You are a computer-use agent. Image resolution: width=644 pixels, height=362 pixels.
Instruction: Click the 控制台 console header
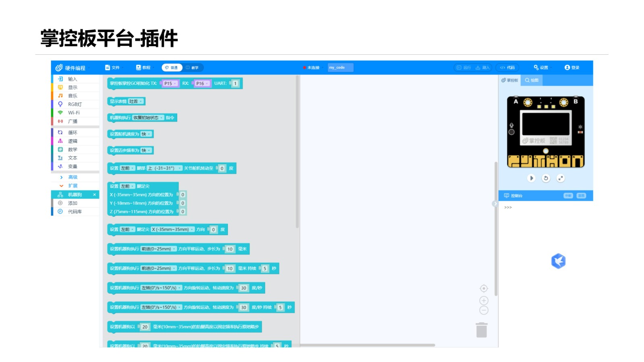(x=513, y=196)
